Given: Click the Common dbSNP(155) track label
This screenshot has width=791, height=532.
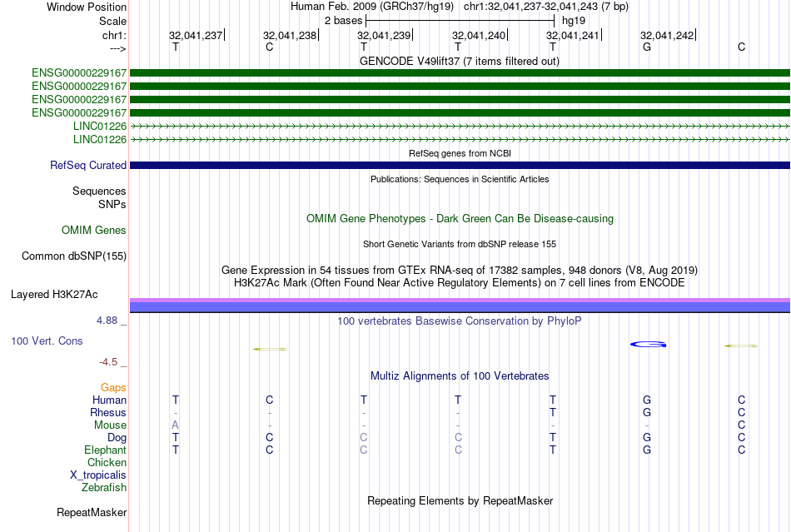Looking at the screenshot, I should 74,256.
